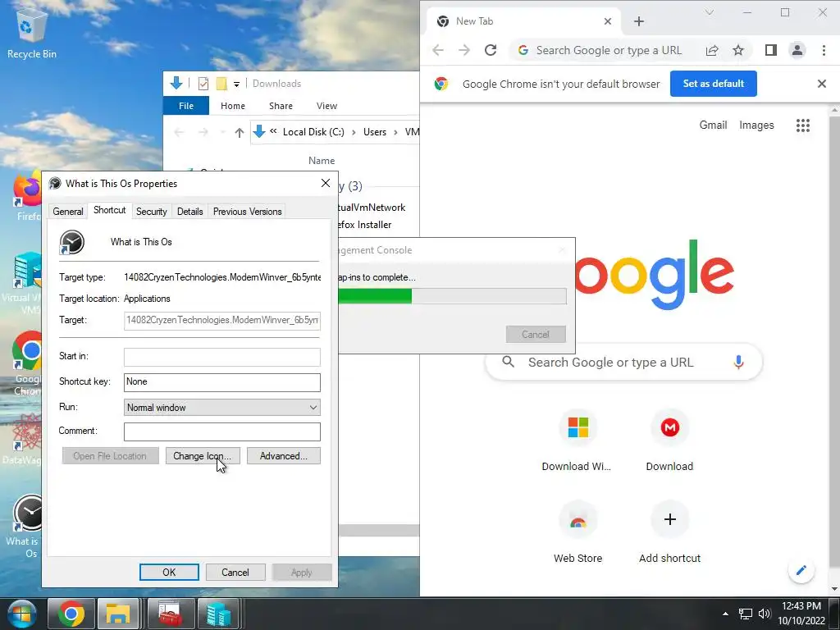Viewport: 840px width, 630px height.
Task: Go back in Chrome with back arrow
Action: pyautogui.click(x=438, y=50)
